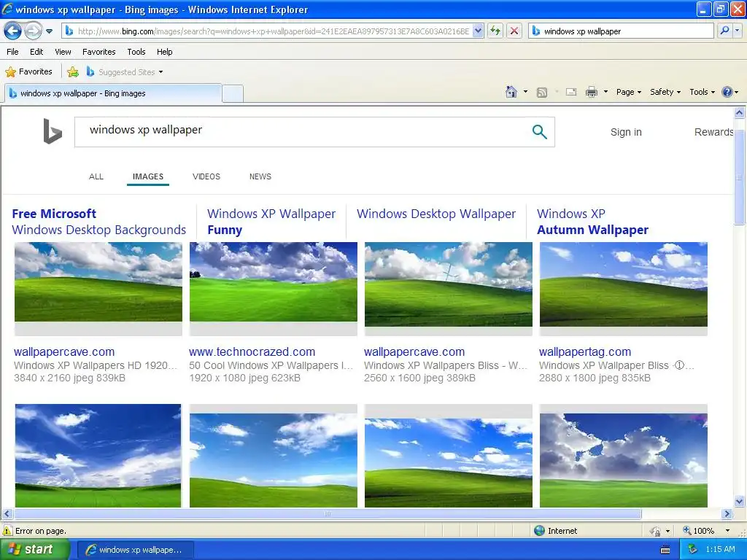Click the Rewards link
This screenshot has width=747, height=560.
pos(713,132)
